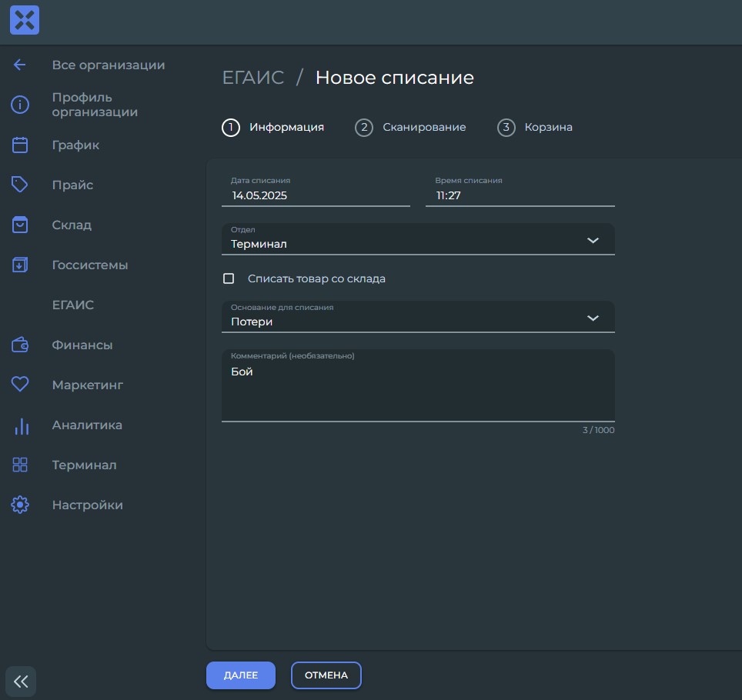Click the Склад icon

pyautogui.click(x=20, y=225)
